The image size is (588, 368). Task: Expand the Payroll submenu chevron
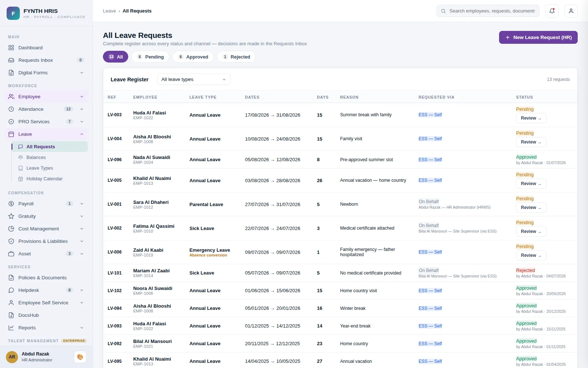pos(82,204)
